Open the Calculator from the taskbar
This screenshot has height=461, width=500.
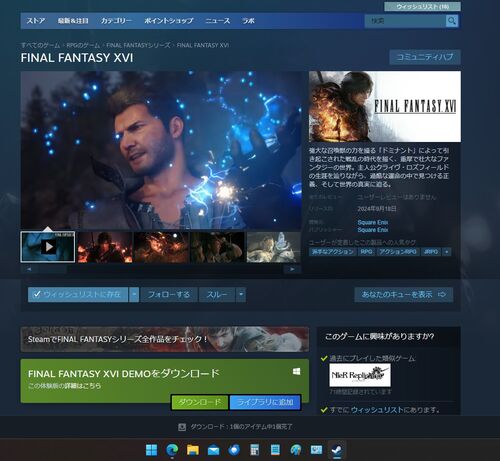pos(254,450)
